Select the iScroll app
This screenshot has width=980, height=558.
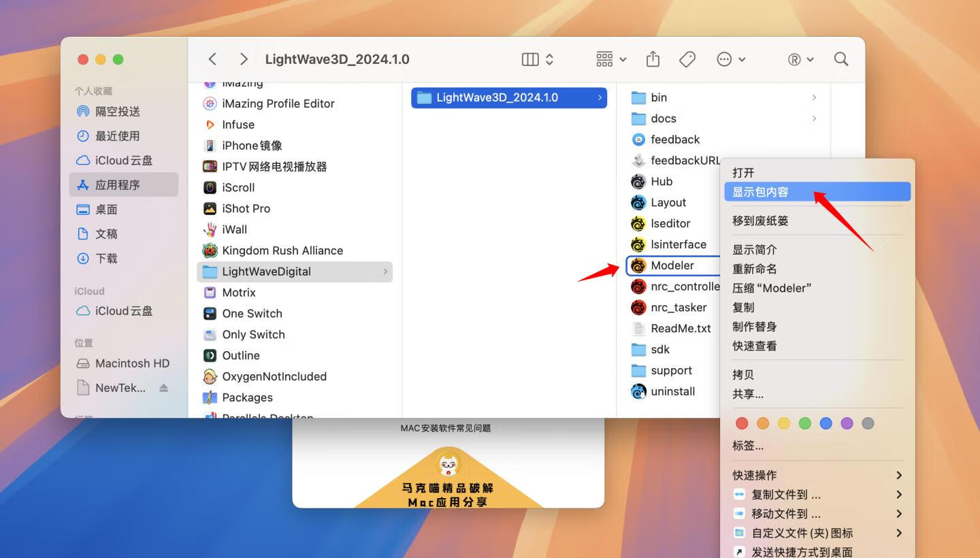click(x=295, y=187)
